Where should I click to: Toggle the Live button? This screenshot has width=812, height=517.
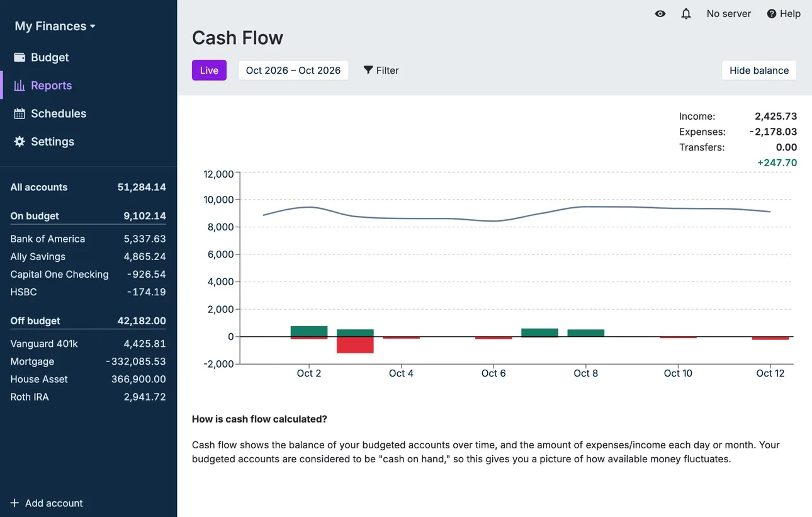coord(209,70)
